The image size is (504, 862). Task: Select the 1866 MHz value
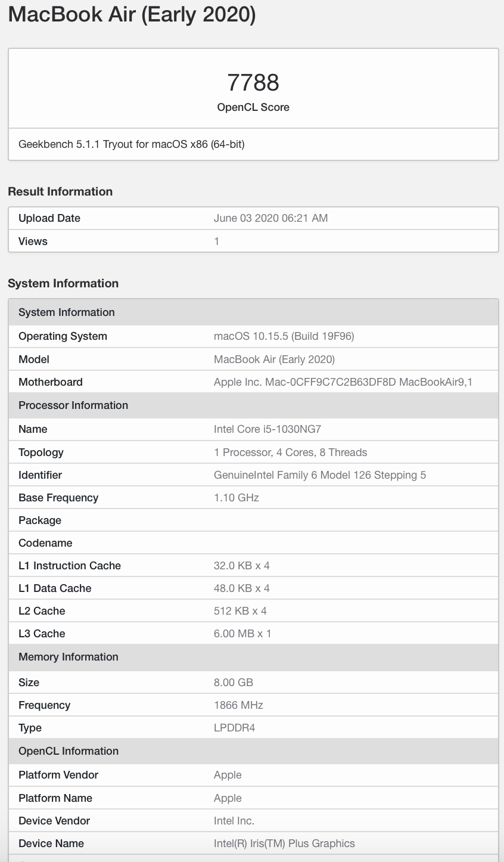pyautogui.click(x=238, y=705)
